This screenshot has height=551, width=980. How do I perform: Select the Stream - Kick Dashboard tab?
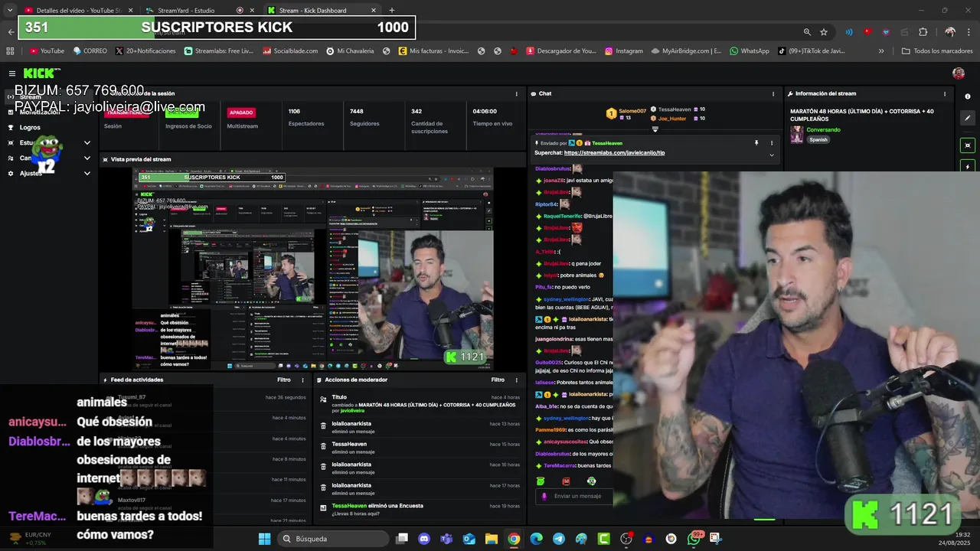[x=322, y=11]
